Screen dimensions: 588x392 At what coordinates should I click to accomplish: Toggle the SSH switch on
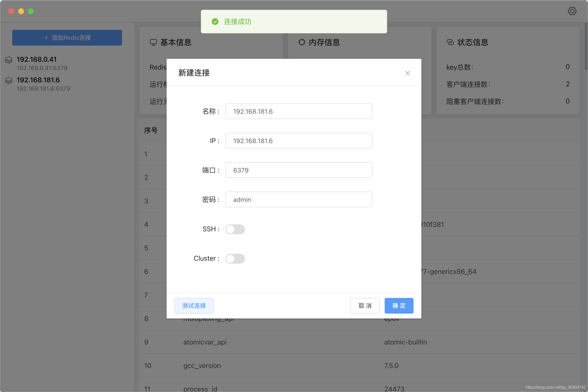tap(235, 229)
